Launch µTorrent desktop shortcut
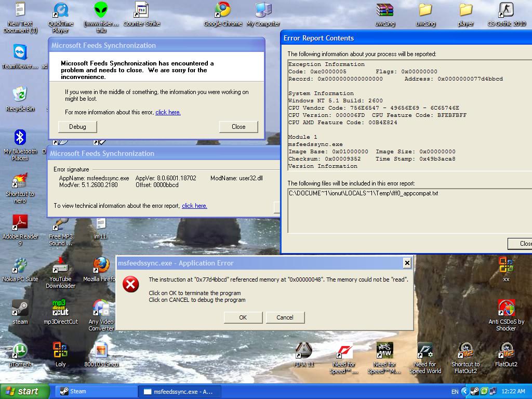The width and height of the screenshot is (532, 399). (20, 355)
